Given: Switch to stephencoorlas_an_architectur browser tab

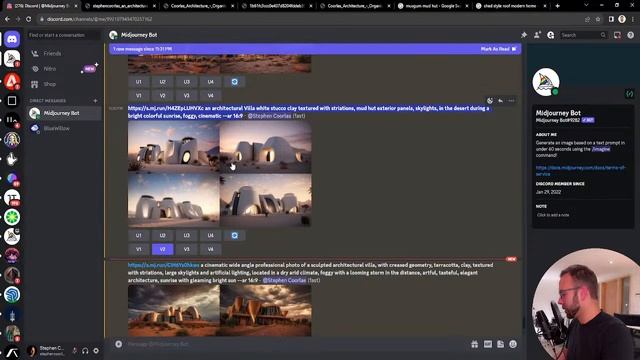Looking at the screenshot, I should pyautogui.click(x=120, y=6).
